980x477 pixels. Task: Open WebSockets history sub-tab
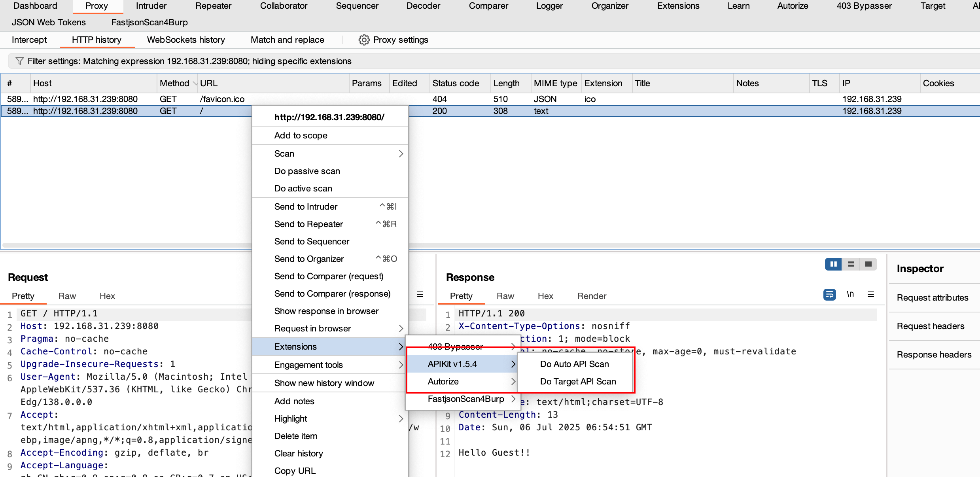[186, 40]
